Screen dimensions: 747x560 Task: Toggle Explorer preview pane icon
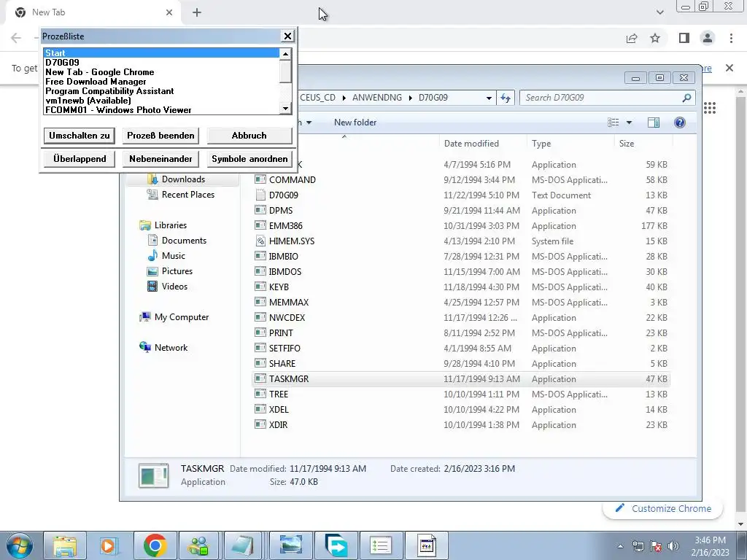pos(654,122)
